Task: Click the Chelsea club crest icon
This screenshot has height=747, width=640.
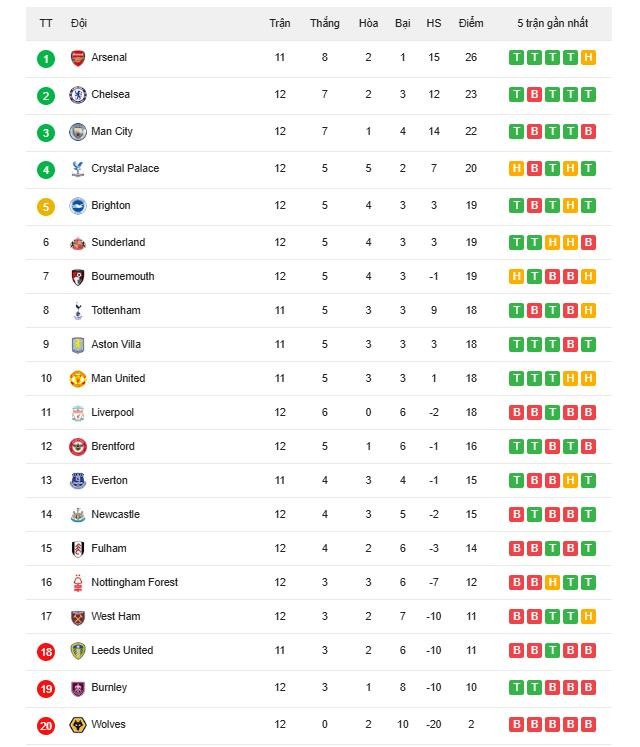Action: click(78, 95)
